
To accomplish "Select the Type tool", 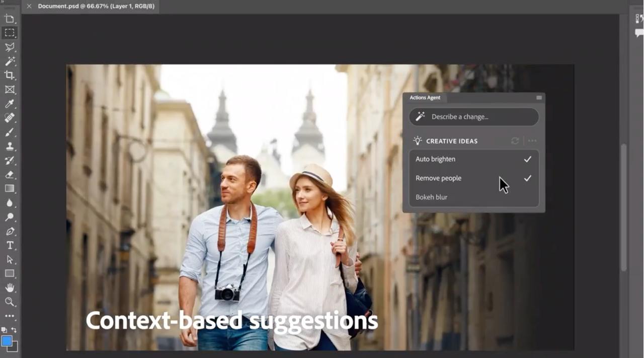I will click(x=10, y=245).
